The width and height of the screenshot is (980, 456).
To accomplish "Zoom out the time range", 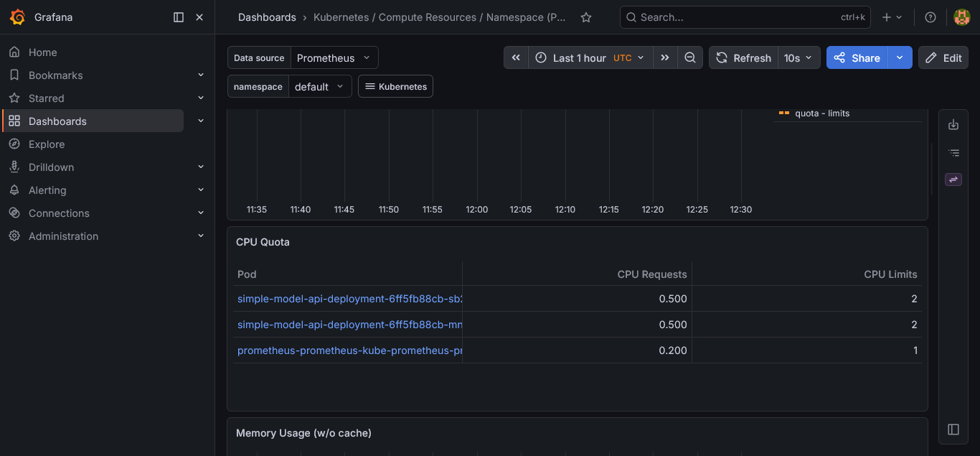I will pyautogui.click(x=690, y=58).
